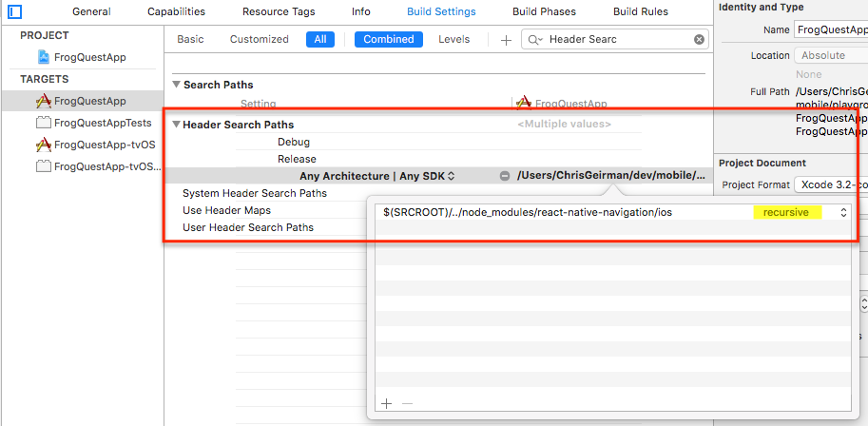868x426 pixels.
Task: Open the Resource Tags tab
Action: [279, 11]
